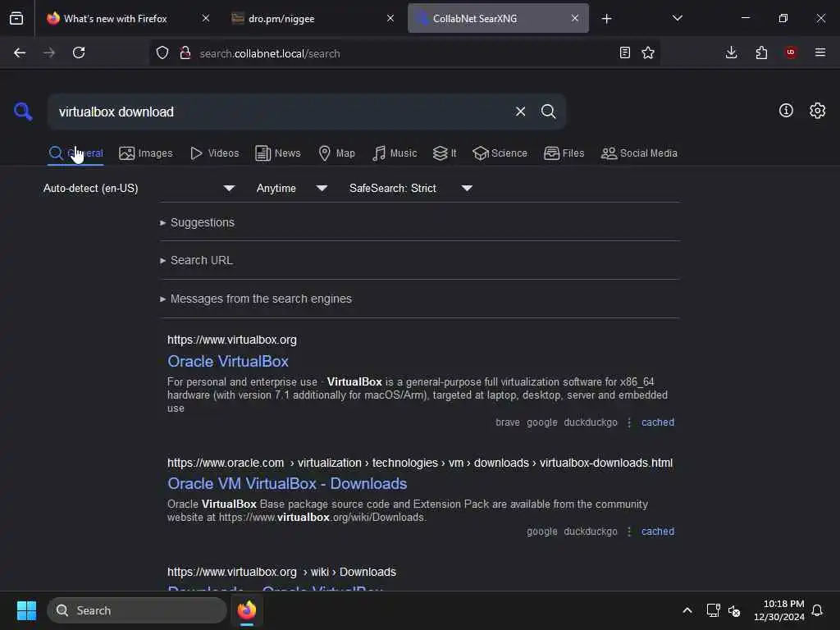Select the Files search category
The width and height of the screenshot is (840, 630).
[x=564, y=153]
